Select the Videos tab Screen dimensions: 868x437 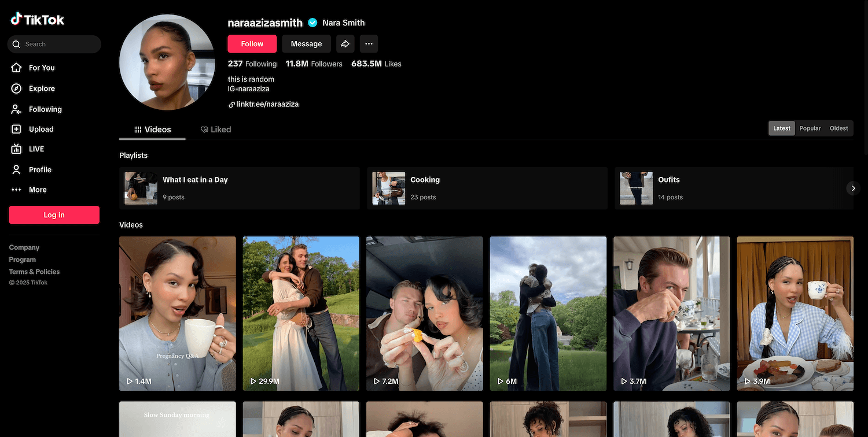(x=153, y=129)
